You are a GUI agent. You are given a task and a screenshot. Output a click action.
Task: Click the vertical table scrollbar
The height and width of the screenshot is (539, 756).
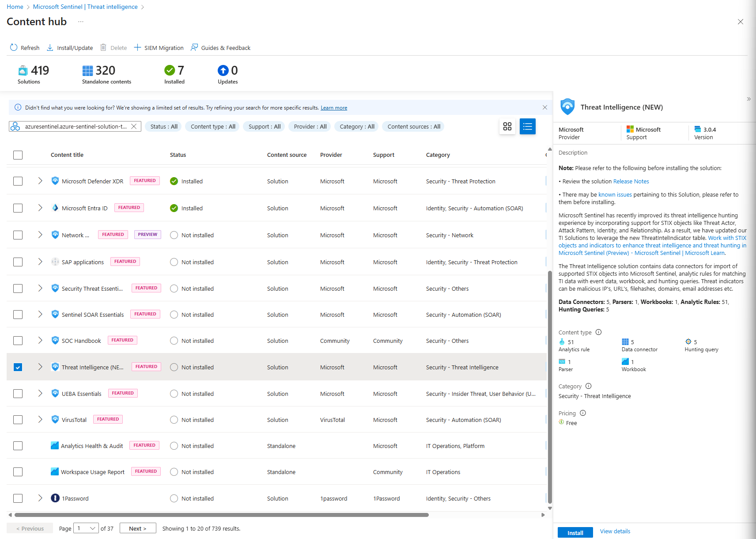(x=550, y=387)
